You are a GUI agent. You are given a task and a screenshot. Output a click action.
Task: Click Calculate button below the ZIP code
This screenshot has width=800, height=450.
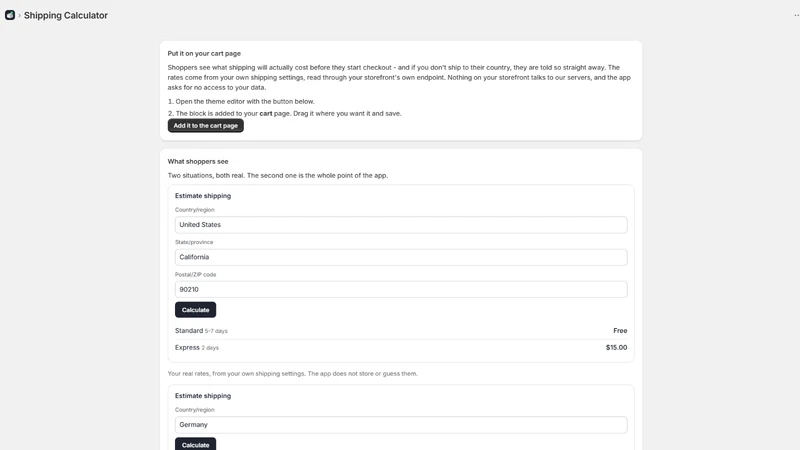coord(195,310)
